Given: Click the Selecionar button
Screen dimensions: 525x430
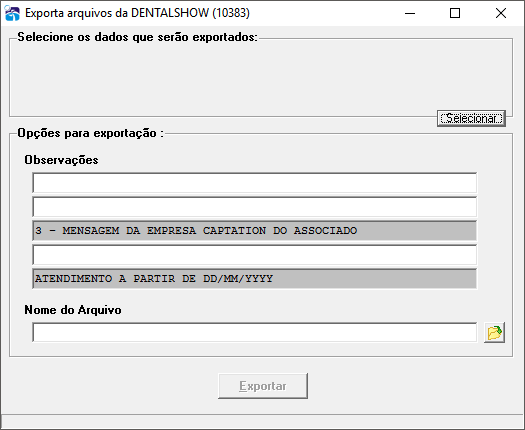Looking at the screenshot, I should click(471, 118).
